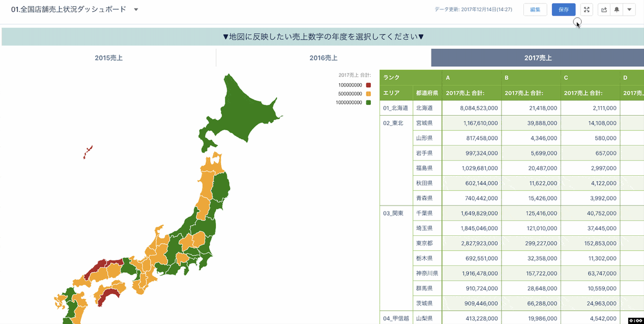Click the red 100000000 legend swatch
This screenshot has width=644, height=324.
tap(369, 85)
